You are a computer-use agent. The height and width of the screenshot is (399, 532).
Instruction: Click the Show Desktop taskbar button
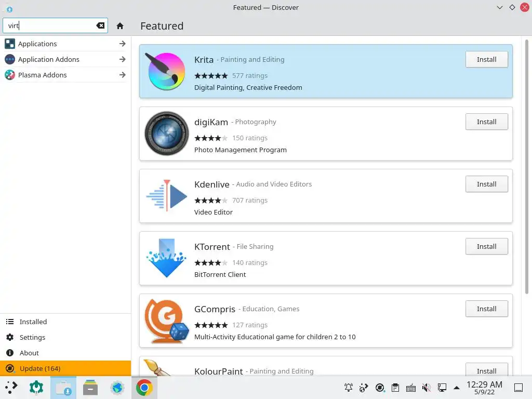pyautogui.click(x=518, y=388)
